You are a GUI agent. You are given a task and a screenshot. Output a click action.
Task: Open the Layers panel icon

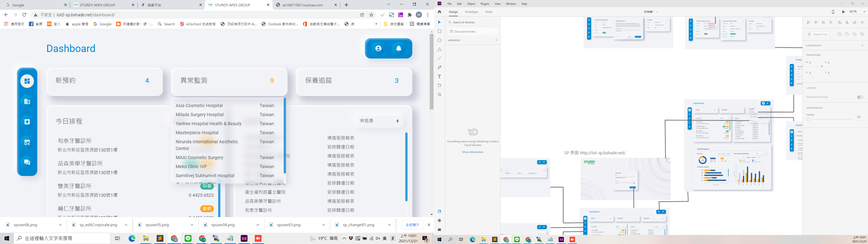tap(439, 221)
